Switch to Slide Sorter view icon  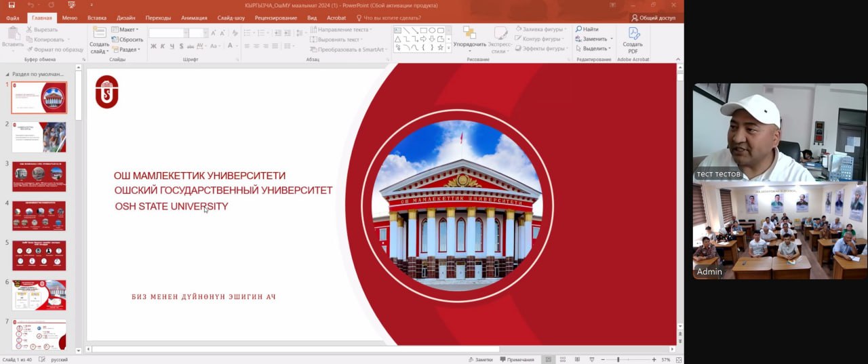pos(561,359)
